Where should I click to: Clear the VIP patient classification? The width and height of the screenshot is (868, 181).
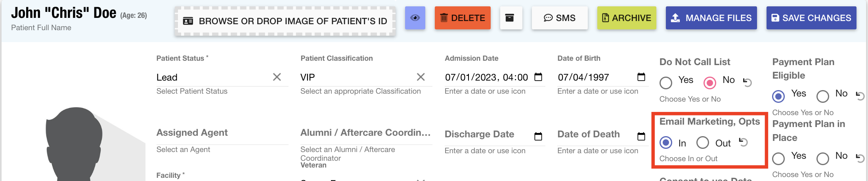pos(421,77)
